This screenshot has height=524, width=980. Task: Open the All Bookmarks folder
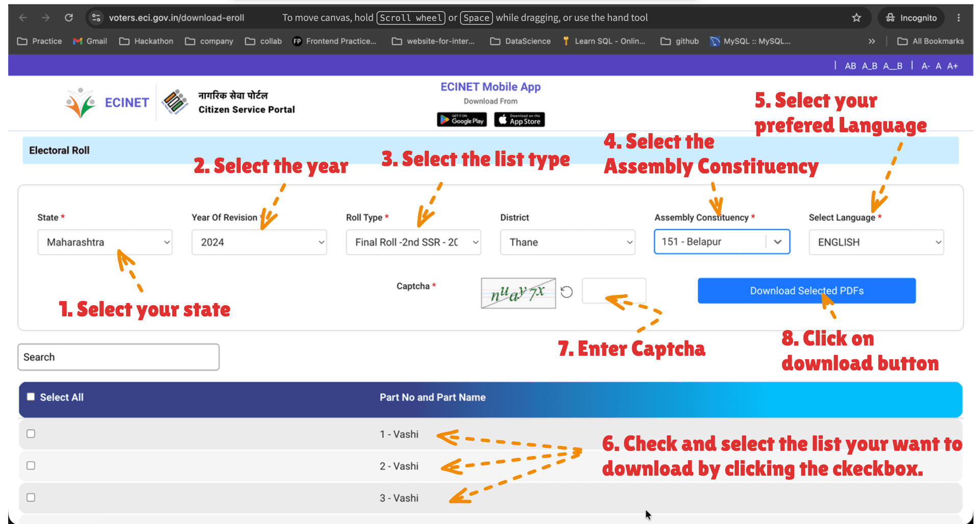coord(930,41)
